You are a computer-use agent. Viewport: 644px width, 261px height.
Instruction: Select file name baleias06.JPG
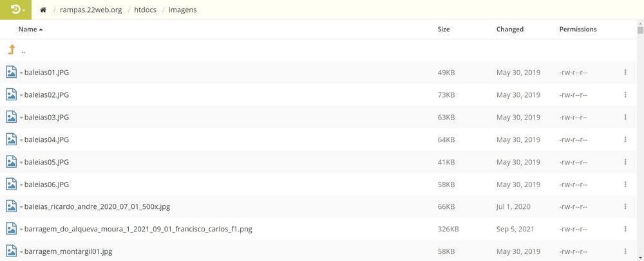(x=46, y=184)
